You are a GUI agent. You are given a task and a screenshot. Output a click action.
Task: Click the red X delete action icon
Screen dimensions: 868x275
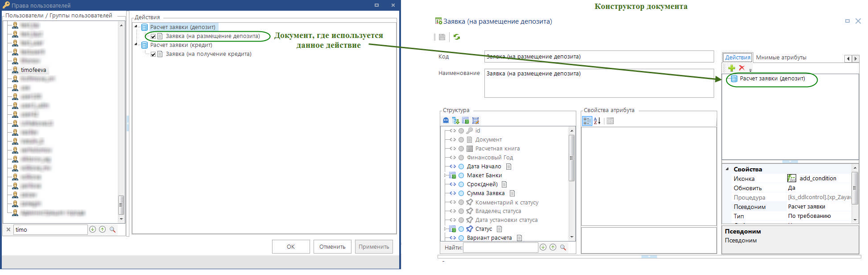742,68
